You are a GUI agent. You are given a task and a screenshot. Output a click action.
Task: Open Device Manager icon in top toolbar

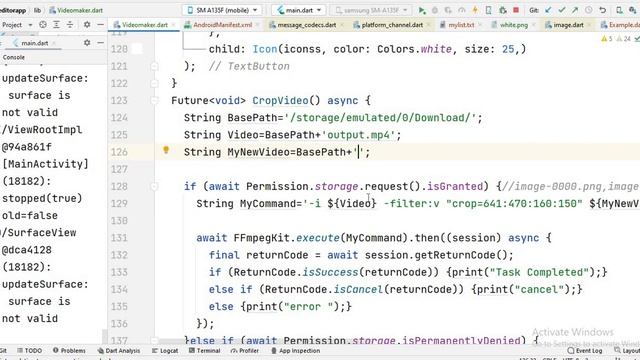point(619,10)
